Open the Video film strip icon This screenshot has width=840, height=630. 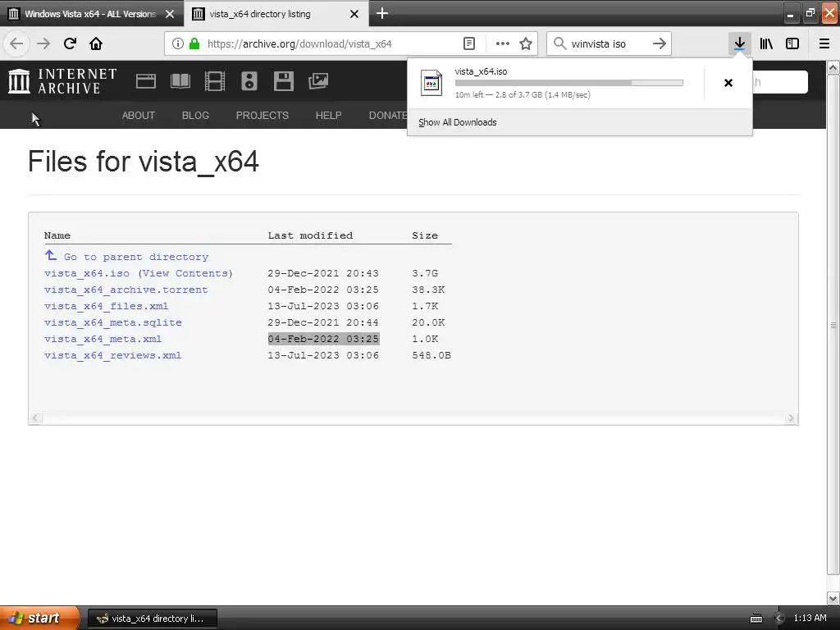[x=215, y=81]
